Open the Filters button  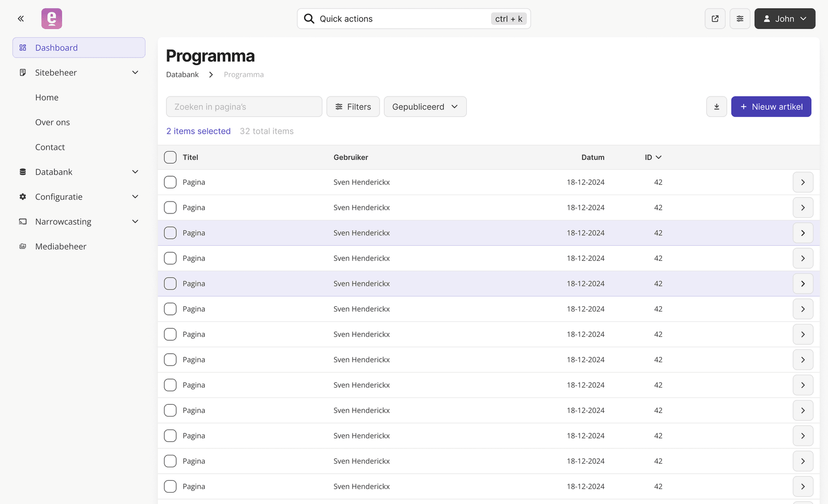click(x=353, y=107)
